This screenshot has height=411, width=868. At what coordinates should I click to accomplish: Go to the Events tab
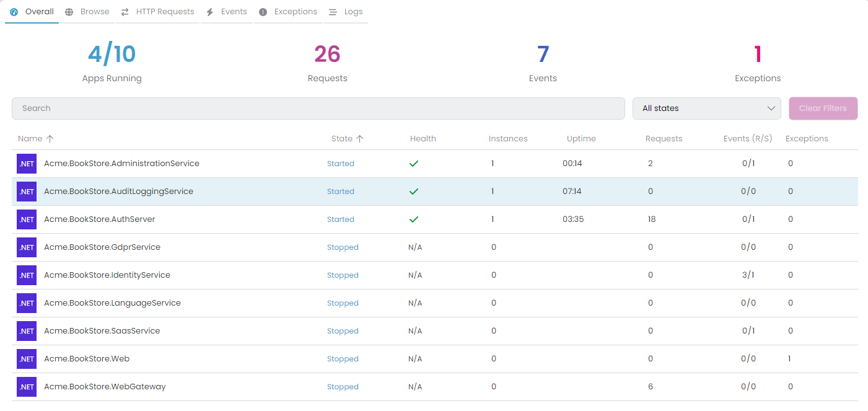point(227,12)
